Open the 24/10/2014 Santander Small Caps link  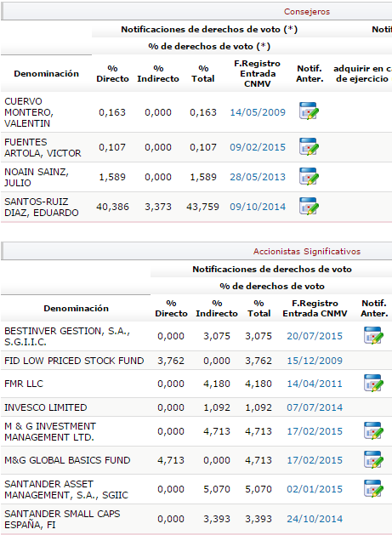point(315,519)
